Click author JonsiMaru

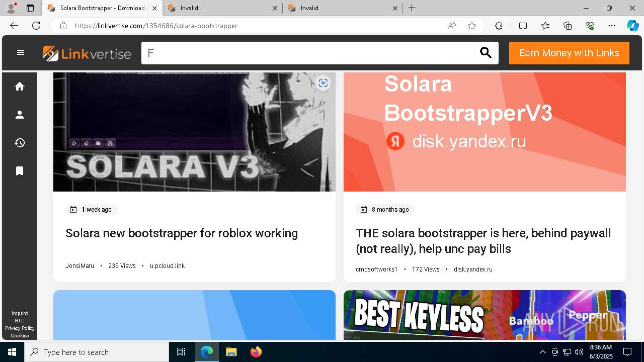pyautogui.click(x=79, y=266)
